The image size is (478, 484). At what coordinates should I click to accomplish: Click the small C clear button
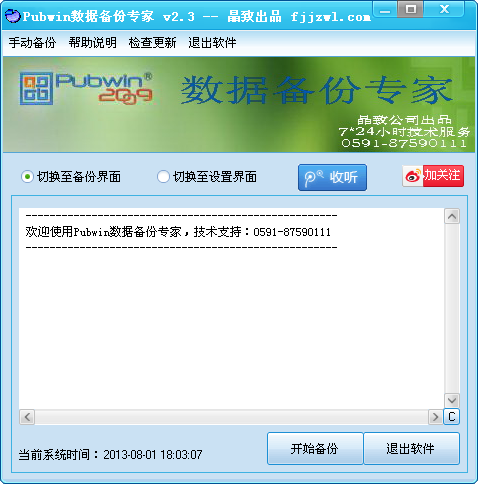tap(452, 417)
